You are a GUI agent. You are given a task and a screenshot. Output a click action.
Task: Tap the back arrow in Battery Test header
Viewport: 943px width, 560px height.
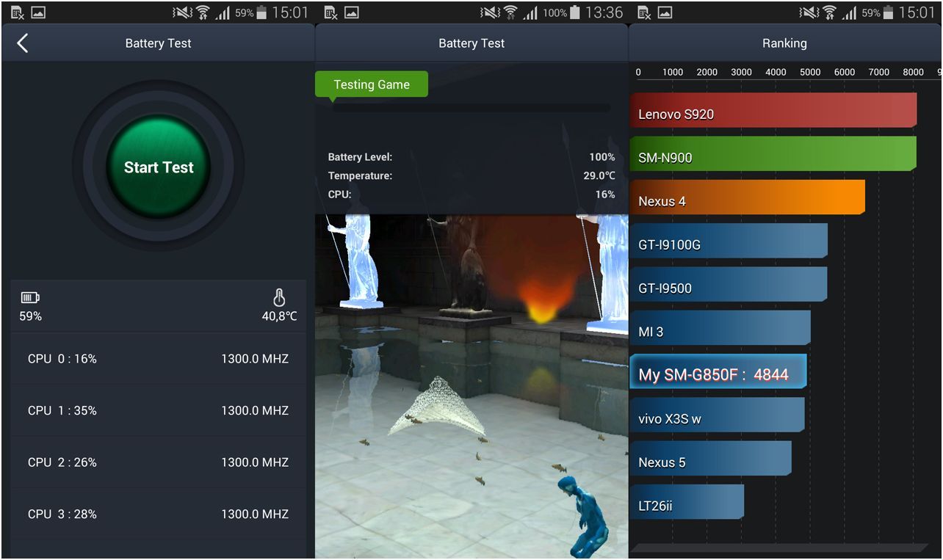tap(23, 43)
